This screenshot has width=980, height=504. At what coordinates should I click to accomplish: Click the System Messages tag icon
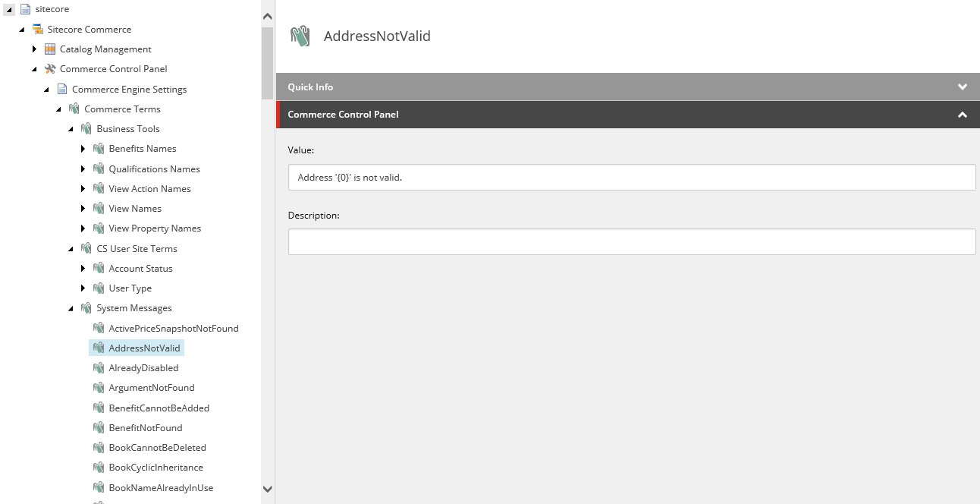pyautogui.click(x=86, y=307)
